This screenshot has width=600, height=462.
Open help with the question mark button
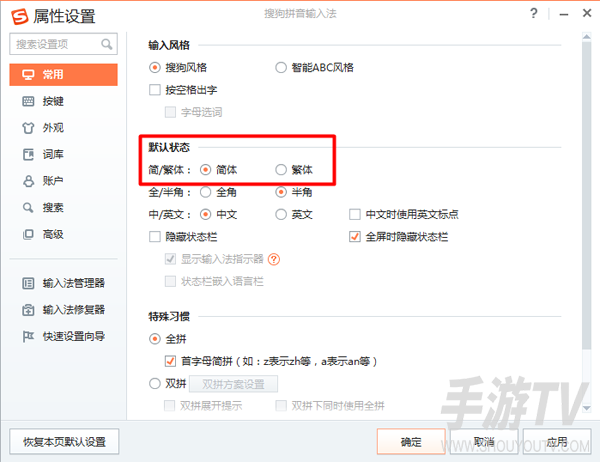(x=534, y=13)
